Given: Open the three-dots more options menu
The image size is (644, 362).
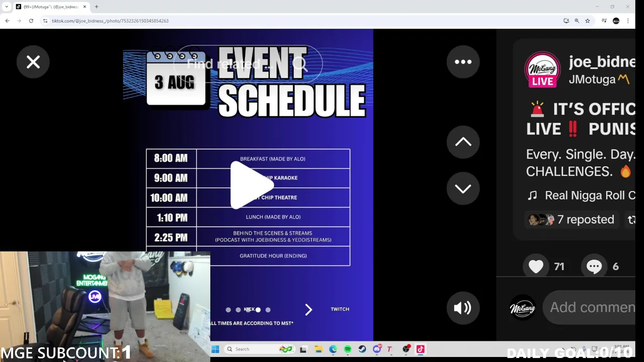Looking at the screenshot, I should point(463,62).
